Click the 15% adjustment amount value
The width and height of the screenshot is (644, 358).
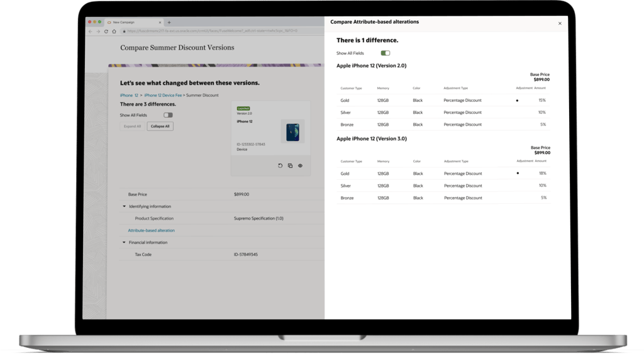pyautogui.click(x=542, y=100)
